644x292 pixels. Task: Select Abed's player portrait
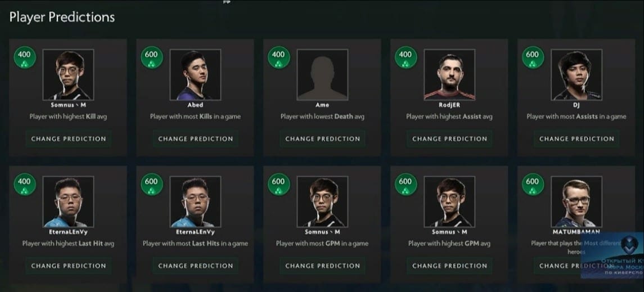click(x=196, y=75)
